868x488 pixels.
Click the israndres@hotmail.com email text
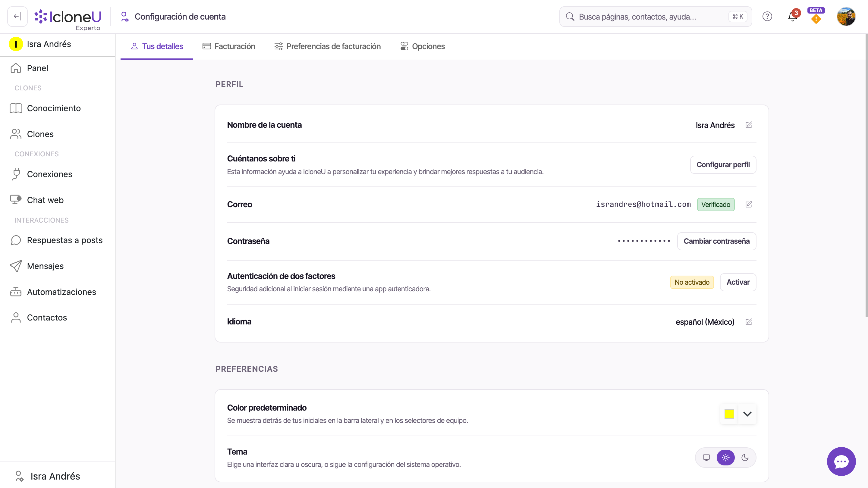(643, 205)
